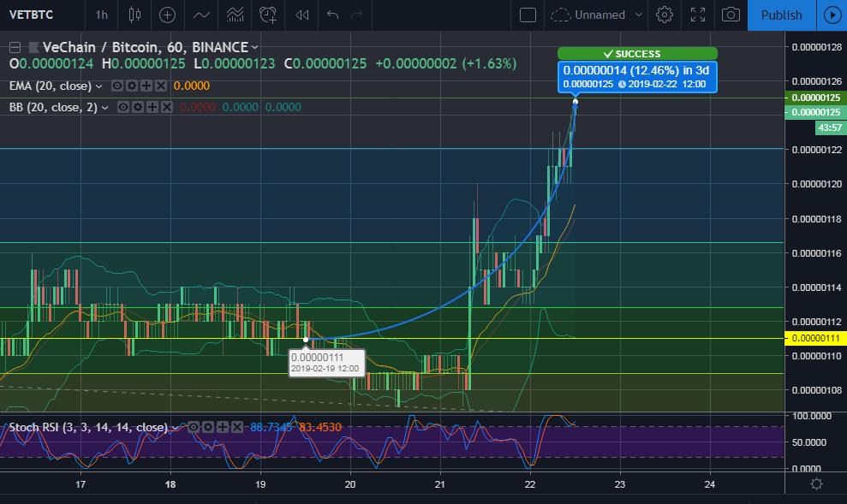847x504 pixels.
Task: Select the yellow 0.00000111 price line label
Action: pos(815,338)
